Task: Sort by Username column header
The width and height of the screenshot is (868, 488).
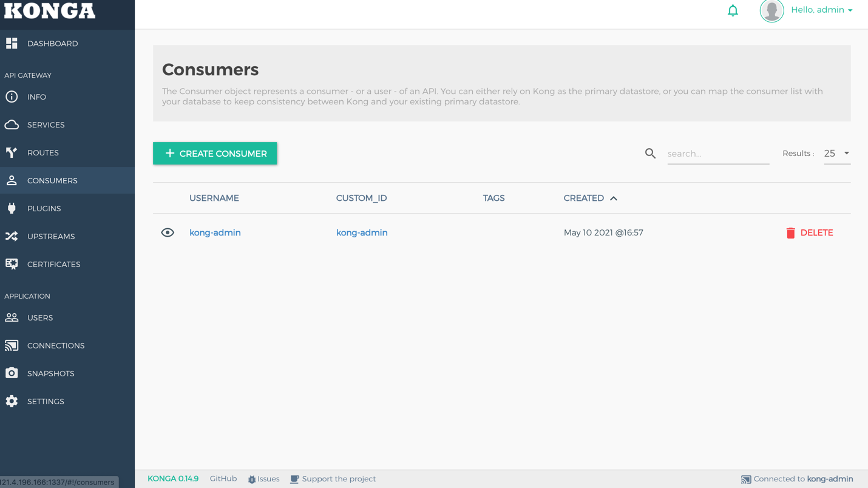Action: click(x=214, y=198)
